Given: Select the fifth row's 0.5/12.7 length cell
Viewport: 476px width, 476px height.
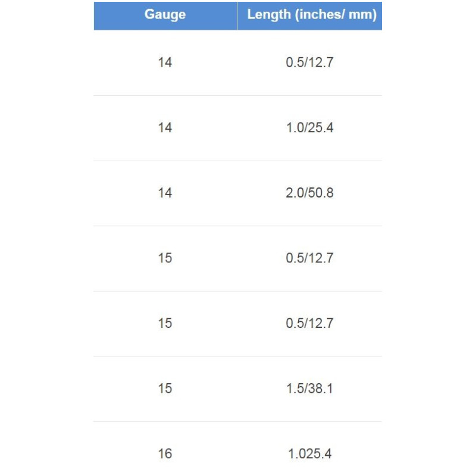Looking at the screenshot, I should point(309,324).
